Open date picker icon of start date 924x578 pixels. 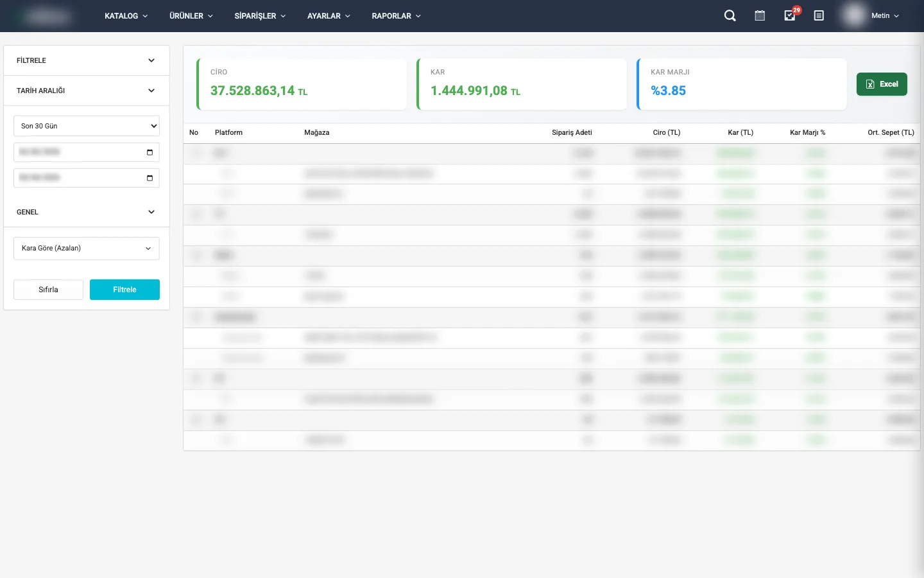150,152
